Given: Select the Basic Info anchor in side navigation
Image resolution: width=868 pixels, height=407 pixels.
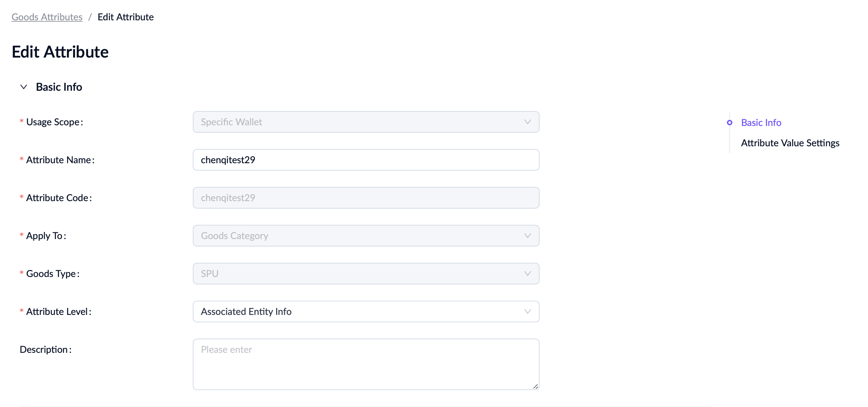Looking at the screenshot, I should pos(761,123).
